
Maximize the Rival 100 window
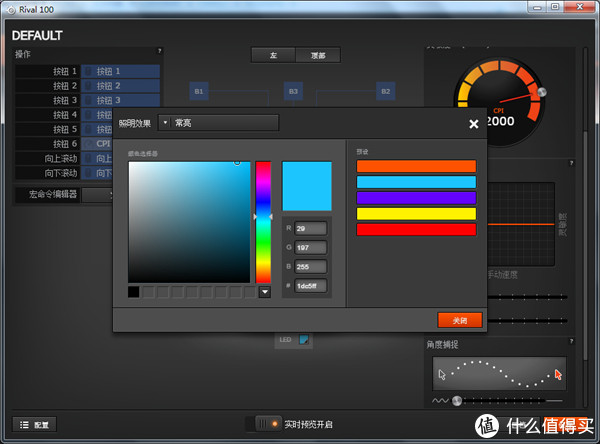555,7
